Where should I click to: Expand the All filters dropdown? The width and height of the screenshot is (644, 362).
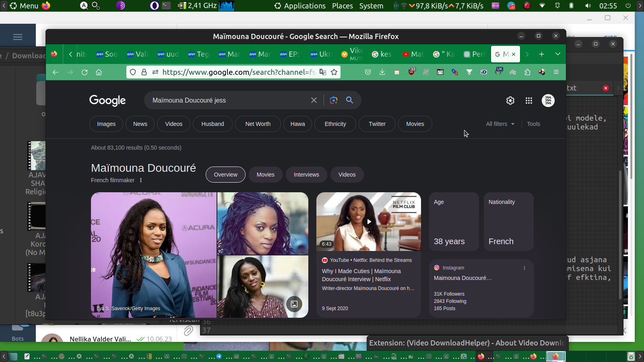[500, 124]
